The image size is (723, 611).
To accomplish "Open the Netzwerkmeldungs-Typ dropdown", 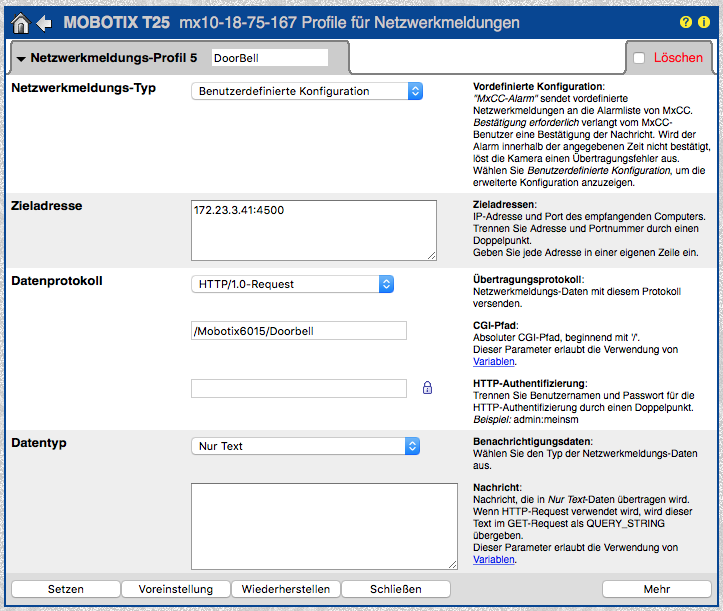I will [307, 91].
